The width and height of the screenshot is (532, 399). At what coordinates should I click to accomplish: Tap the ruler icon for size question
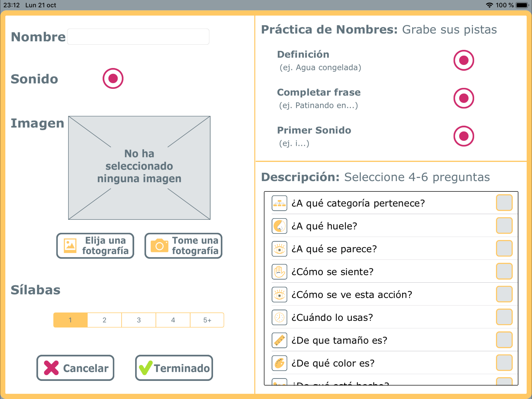coord(279,340)
